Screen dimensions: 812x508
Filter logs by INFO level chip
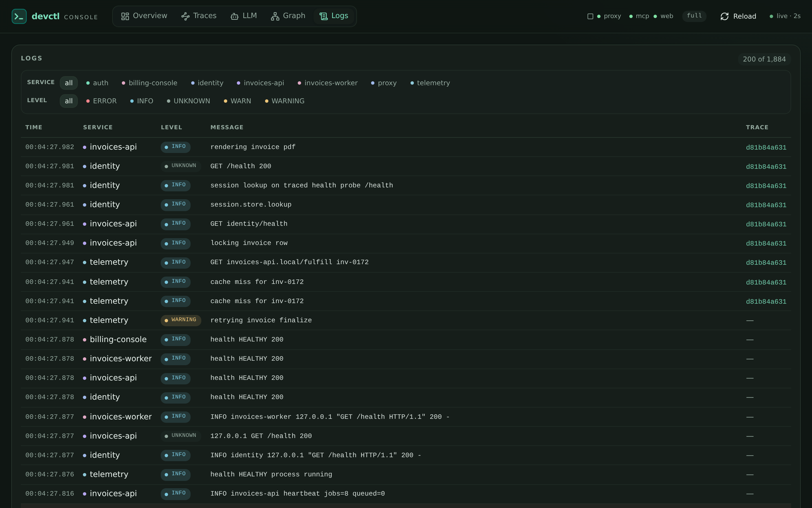[x=142, y=101]
